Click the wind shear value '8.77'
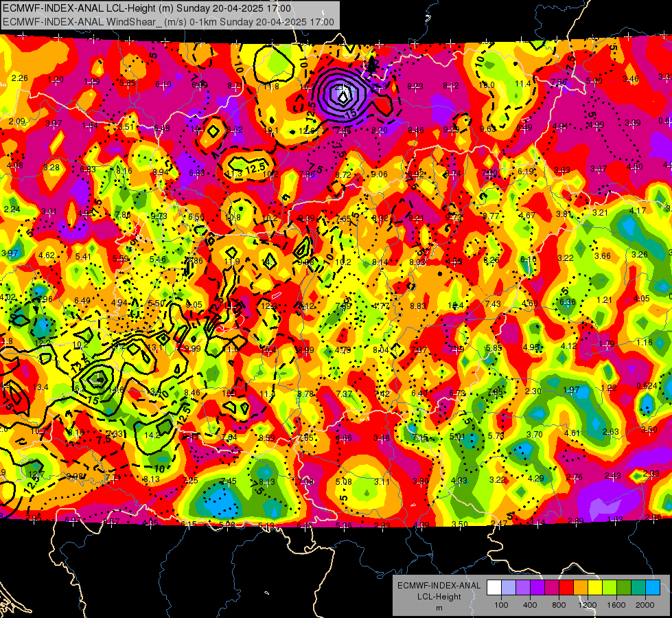Screen dimensions: 672x618 click(x=491, y=216)
